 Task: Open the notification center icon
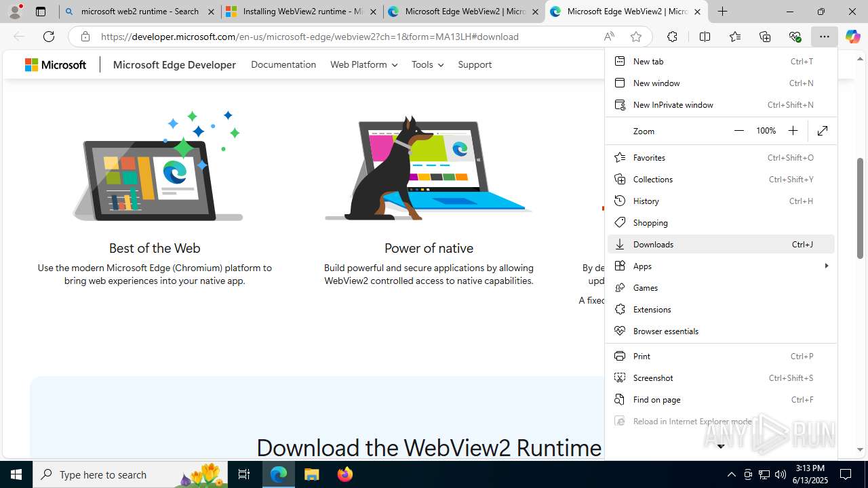tap(846, 474)
